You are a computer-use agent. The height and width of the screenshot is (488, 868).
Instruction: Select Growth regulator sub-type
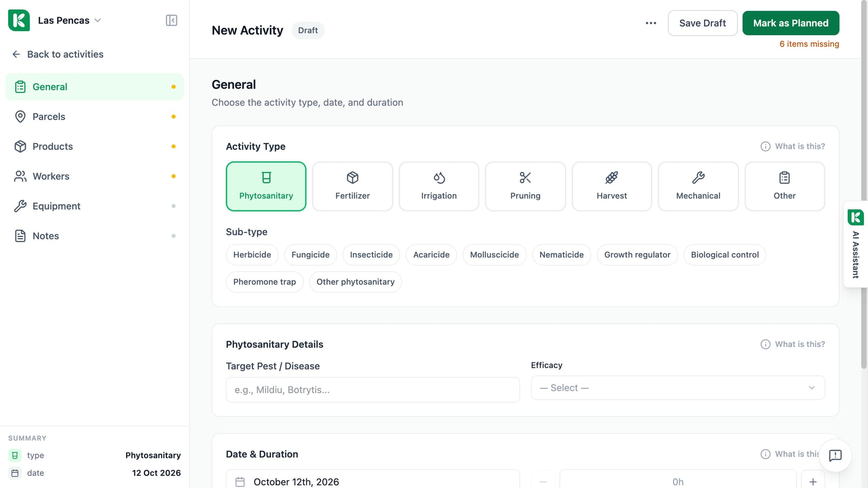click(x=637, y=255)
